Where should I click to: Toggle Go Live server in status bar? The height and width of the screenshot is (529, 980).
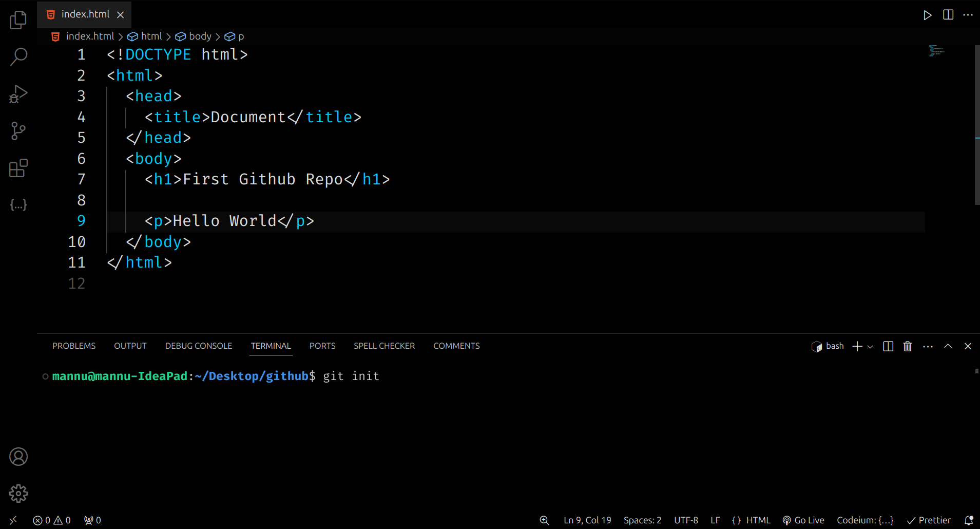[x=803, y=520]
